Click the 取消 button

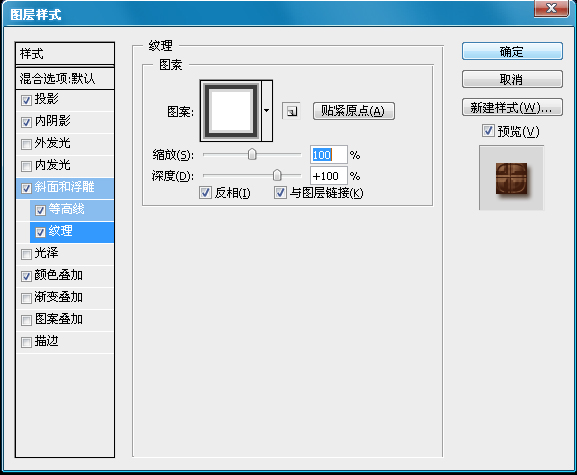tap(512, 79)
